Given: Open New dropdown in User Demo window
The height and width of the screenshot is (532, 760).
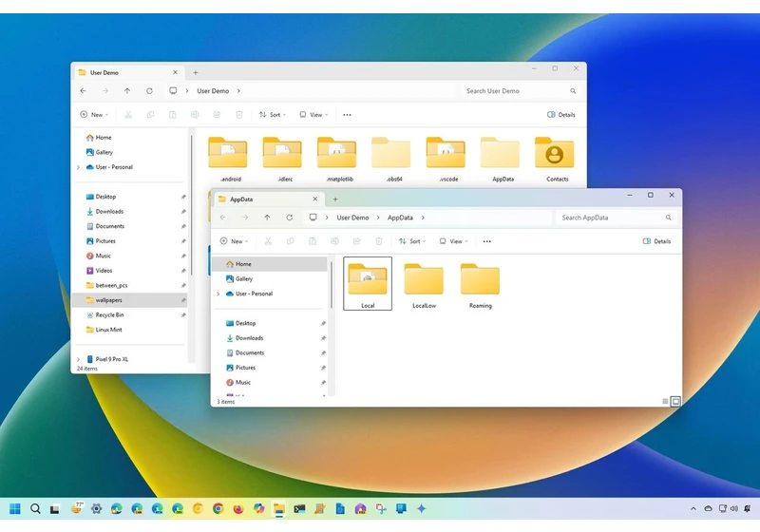Looking at the screenshot, I should pyautogui.click(x=94, y=115).
